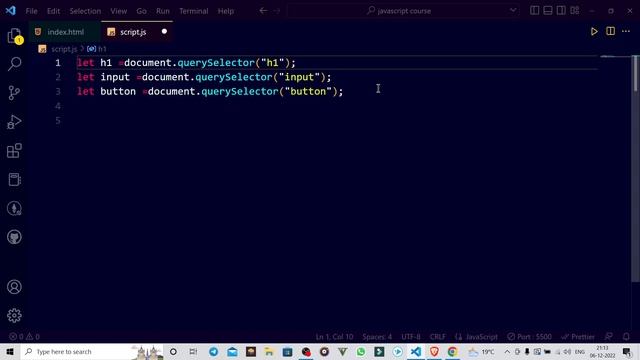This screenshot has width=640, height=360.
Task: Show hidden system tray icons
Action: point(507,351)
